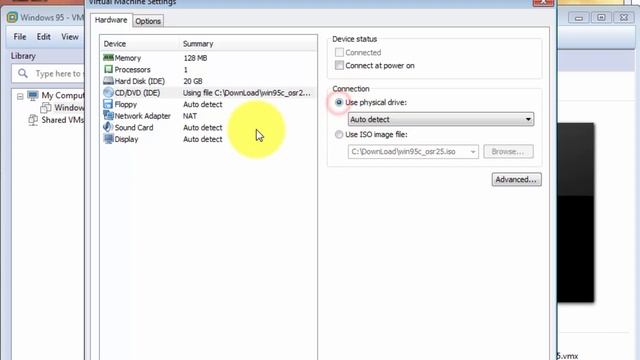Click My Computer icon in Library tree

coord(33,96)
